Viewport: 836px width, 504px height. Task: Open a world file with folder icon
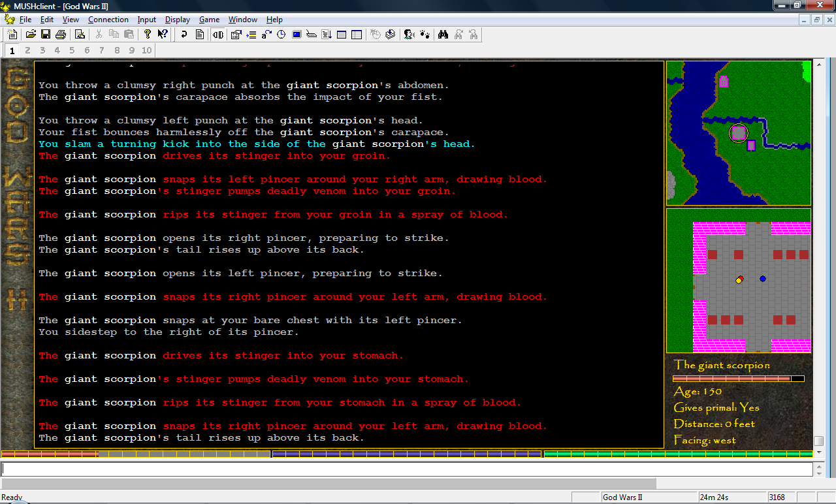pos(31,35)
